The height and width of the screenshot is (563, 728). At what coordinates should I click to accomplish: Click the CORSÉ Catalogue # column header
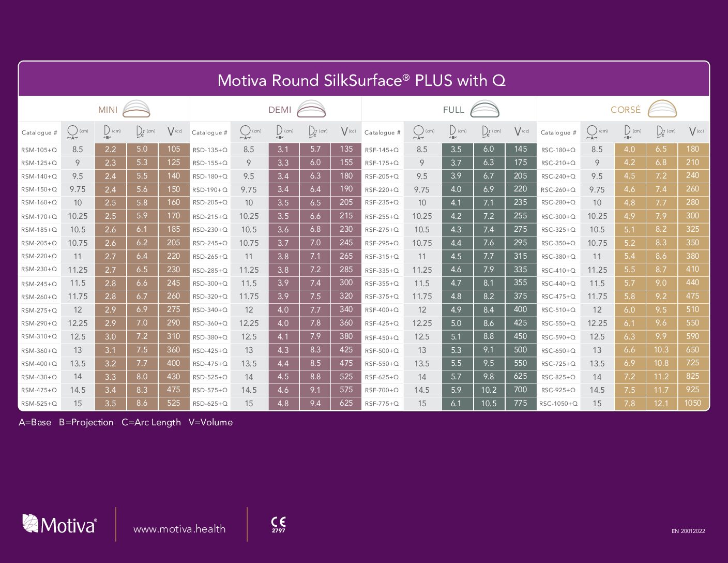point(558,132)
